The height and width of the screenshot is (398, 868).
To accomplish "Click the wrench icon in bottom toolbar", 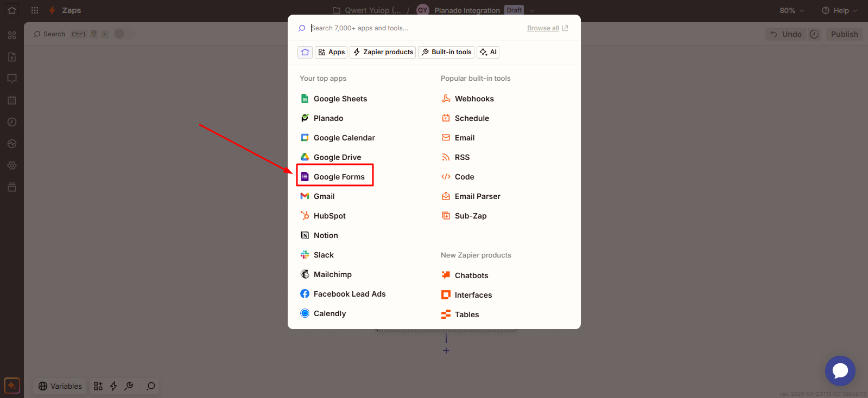I will pos(129,386).
